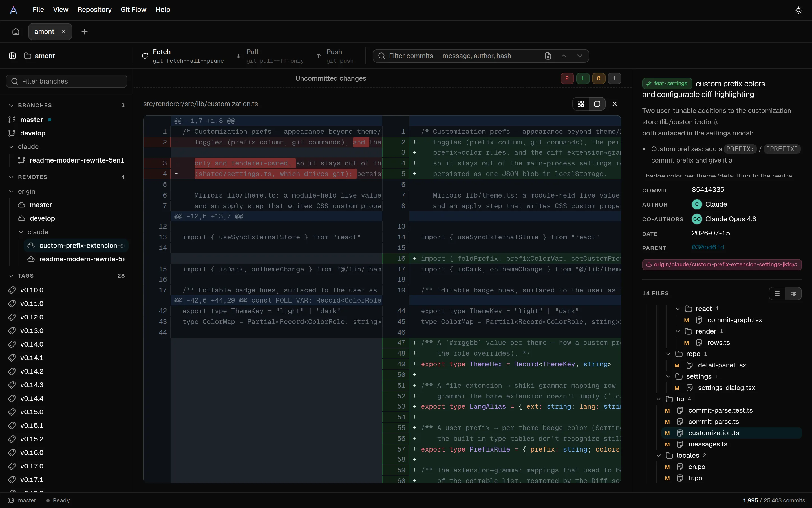Viewport: 812px width, 508px height.
Task: Select the local develop branch
Action: [x=67, y=133]
